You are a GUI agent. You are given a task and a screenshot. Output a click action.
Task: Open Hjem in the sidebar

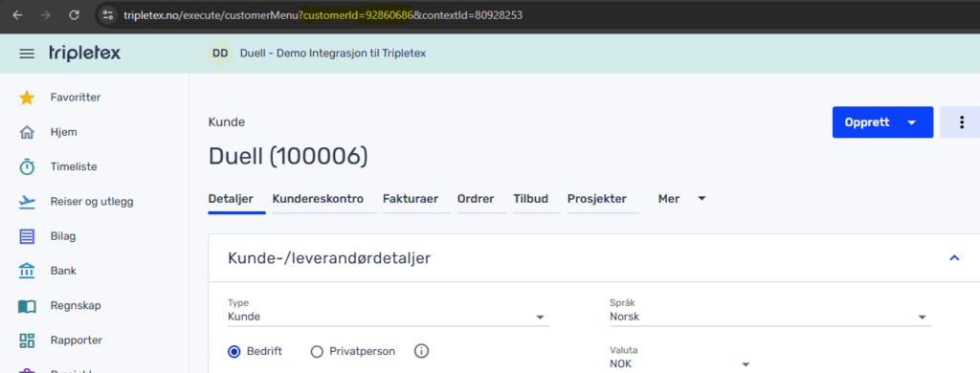point(64,132)
